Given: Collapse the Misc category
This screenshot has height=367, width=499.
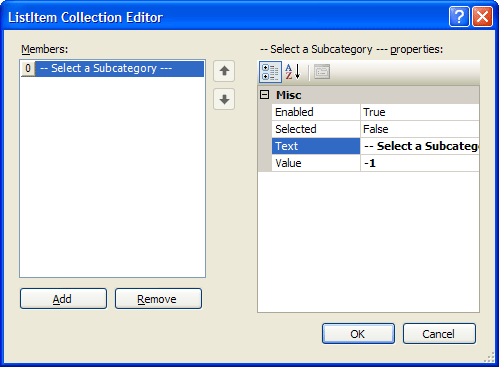Looking at the screenshot, I should 264,95.
